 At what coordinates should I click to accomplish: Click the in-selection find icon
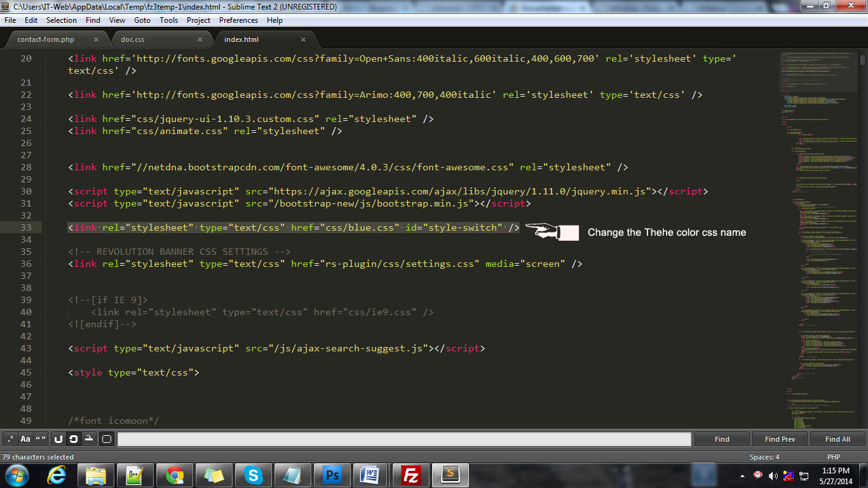(x=89, y=439)
